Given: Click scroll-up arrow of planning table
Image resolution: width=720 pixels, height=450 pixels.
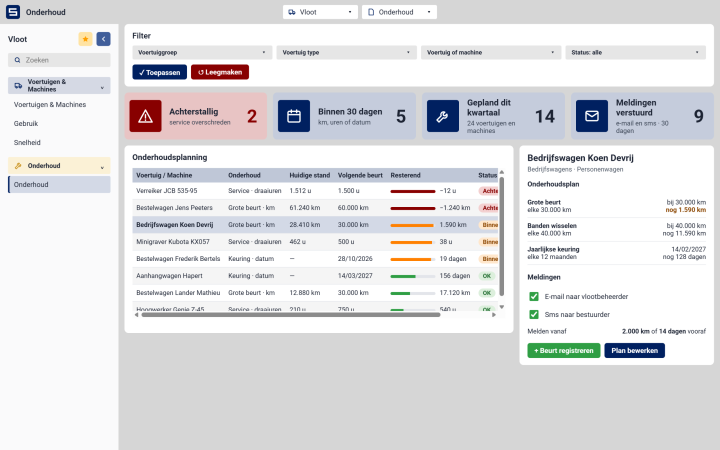Looking at the screenshot, I should tap(501, 172).
